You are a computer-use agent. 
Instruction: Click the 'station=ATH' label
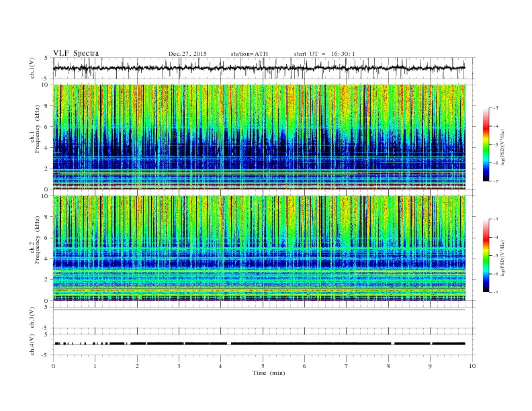point(249,54)
